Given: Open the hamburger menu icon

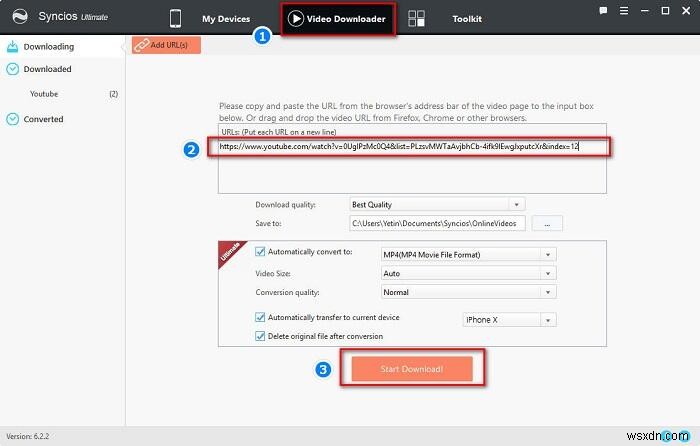Looking at the screenshot, I should point(624,11).
